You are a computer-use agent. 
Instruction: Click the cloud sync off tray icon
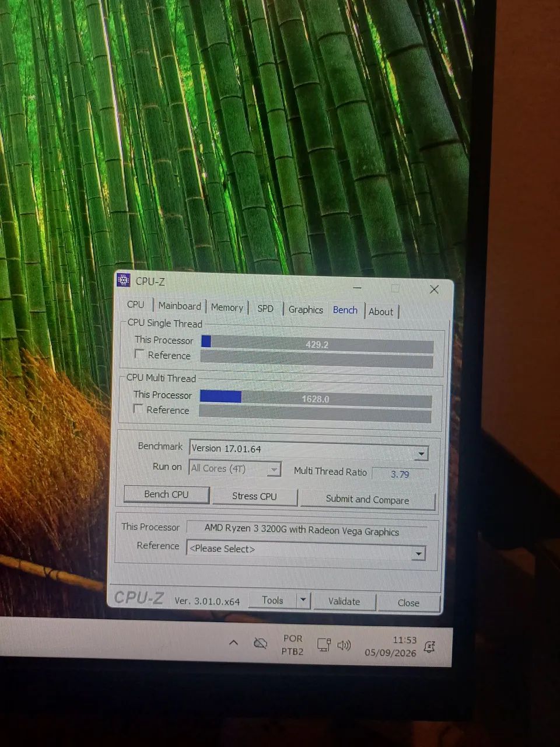[x=260, y=643]
